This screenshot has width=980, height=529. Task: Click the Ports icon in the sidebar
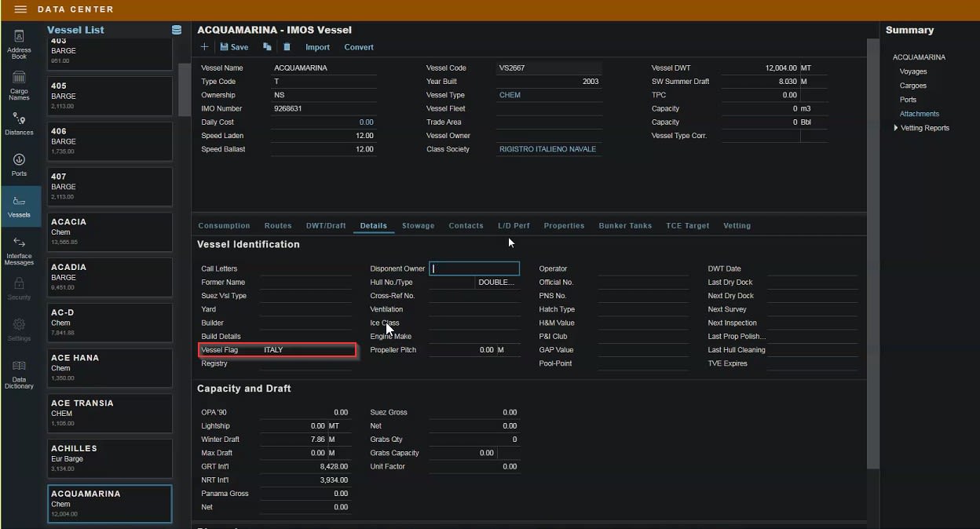tap(19, 165)
